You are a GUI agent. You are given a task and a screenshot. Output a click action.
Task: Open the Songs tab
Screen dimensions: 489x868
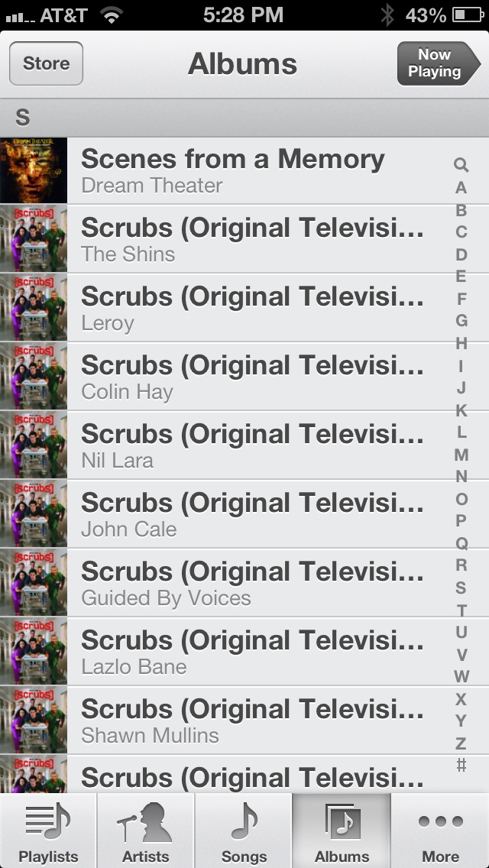tap(244, 831)
